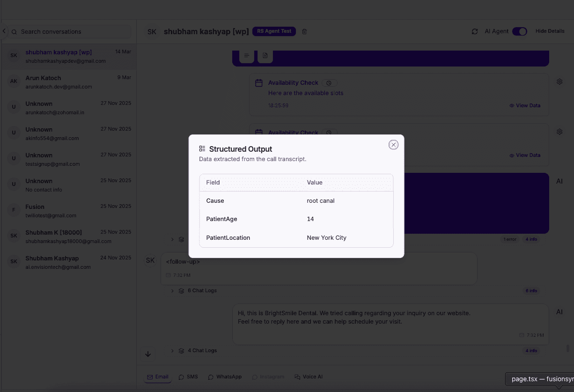
Task: Click the search icon in conversations sidebar
Action: 14,32
